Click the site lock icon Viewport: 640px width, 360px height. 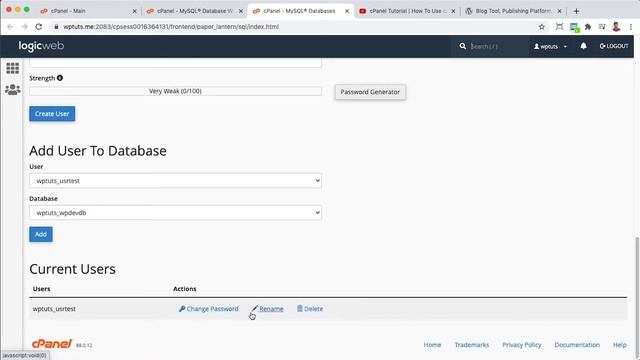[56, 27]
